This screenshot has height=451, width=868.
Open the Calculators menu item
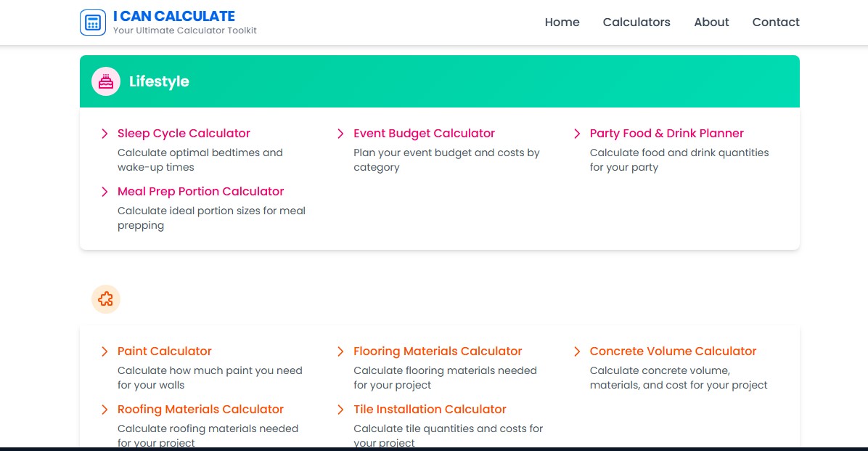click(x=636, y=22)
